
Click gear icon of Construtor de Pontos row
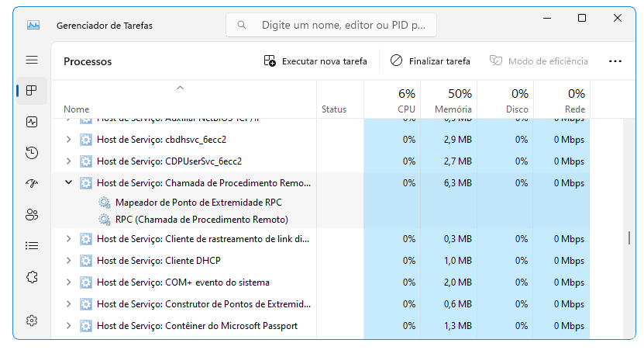tap(86, 304)
